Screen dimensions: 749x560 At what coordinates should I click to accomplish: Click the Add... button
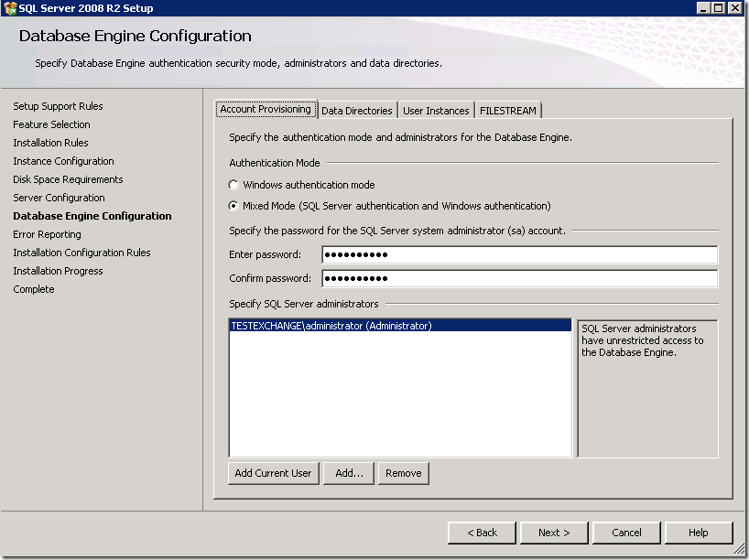[349, 473]
